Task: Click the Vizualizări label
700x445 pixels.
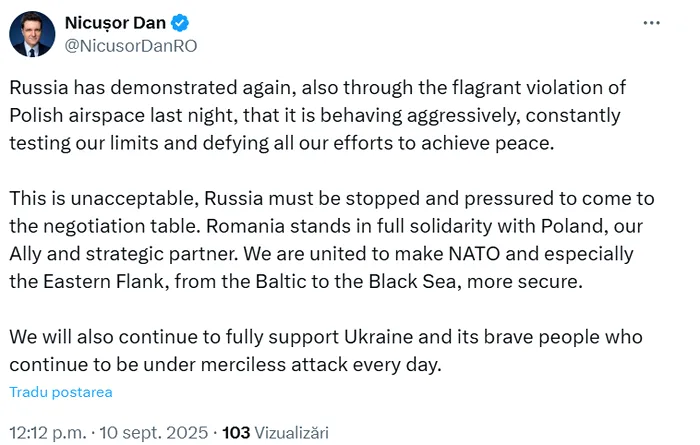Action: (x=292, y=433)
